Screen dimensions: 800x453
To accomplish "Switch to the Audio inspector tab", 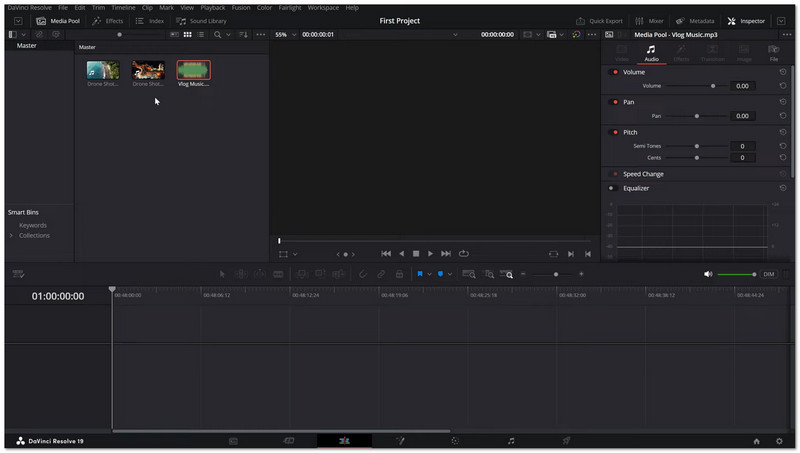I will tap(651, 53).
